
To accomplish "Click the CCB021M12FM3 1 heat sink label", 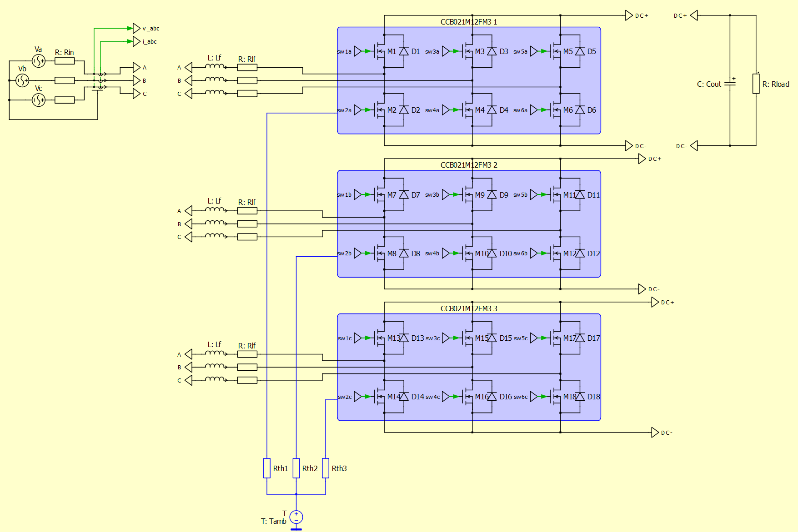I will 468,22.
